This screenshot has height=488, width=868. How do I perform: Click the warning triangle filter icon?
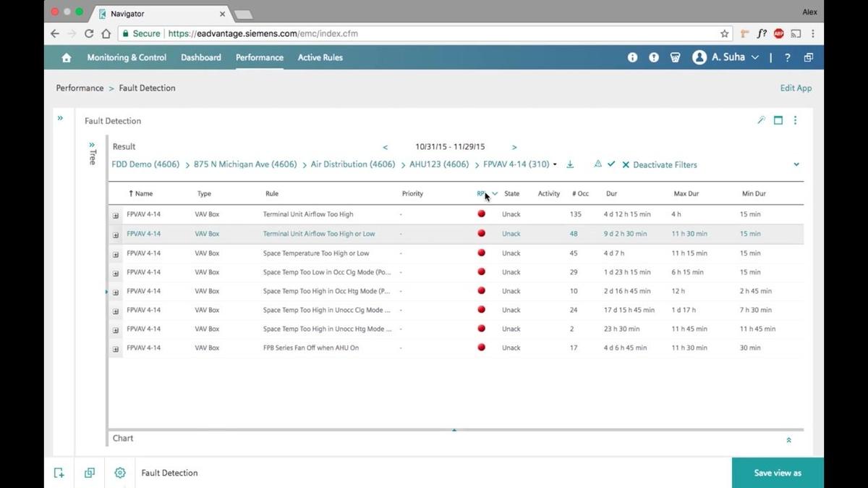[x=597, y=164]
